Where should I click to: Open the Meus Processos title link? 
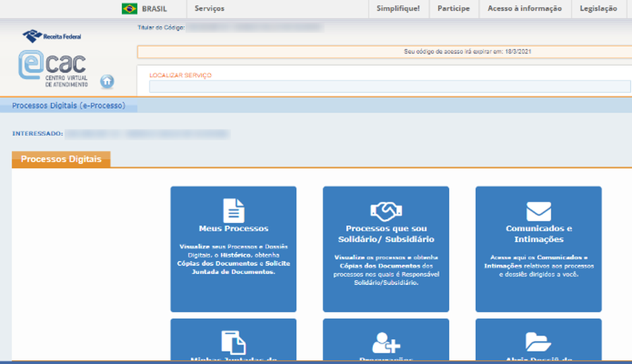[x=233, y=229]
